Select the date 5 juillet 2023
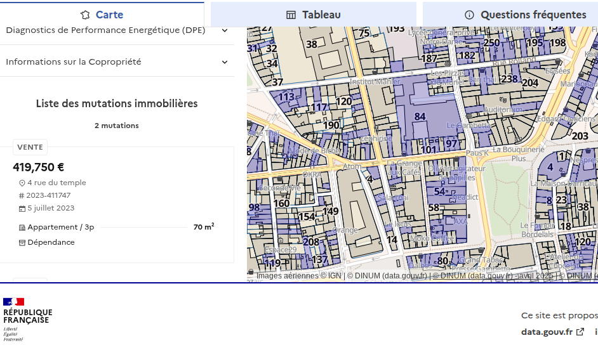Image resolution: width=598 pixels, height=364 pixels. coord(51,208)
